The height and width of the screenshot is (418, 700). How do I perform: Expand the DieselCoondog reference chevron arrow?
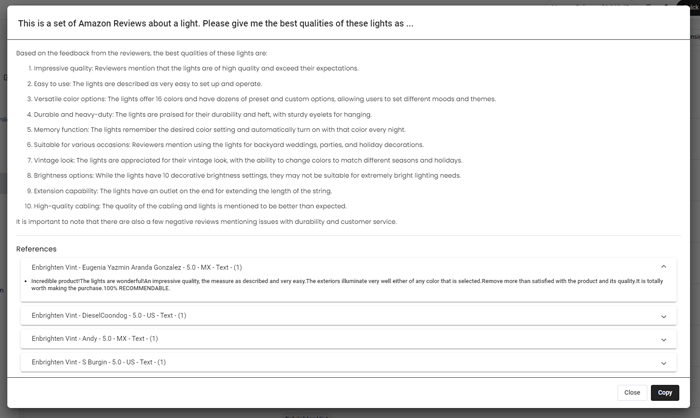(664, 316)
